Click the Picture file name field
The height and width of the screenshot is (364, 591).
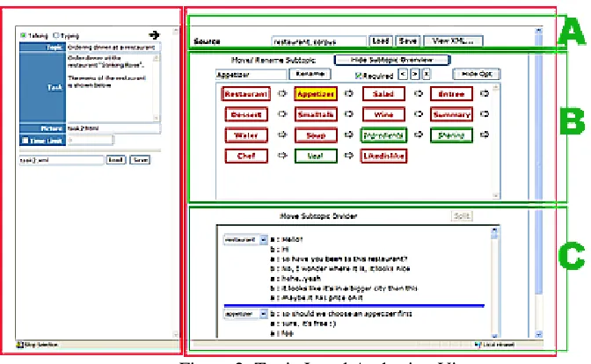[x=113, y=128]
